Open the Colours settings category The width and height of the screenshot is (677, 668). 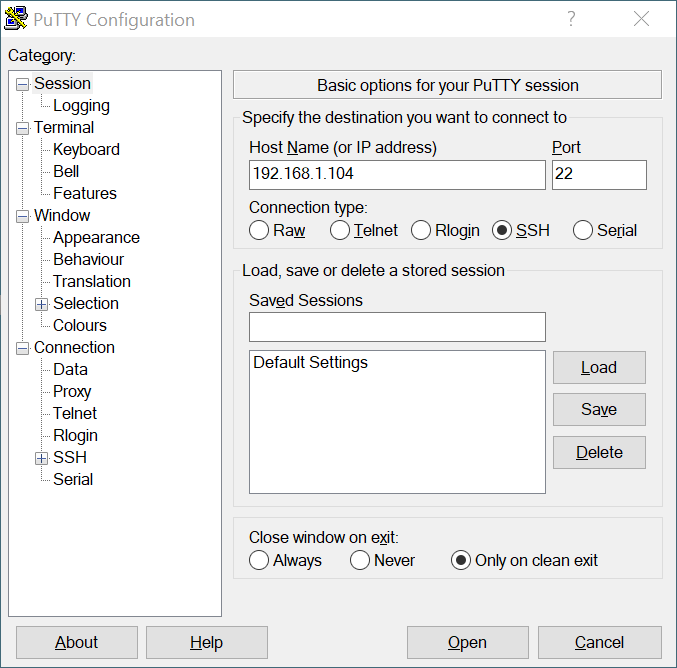tap(80, 326)
